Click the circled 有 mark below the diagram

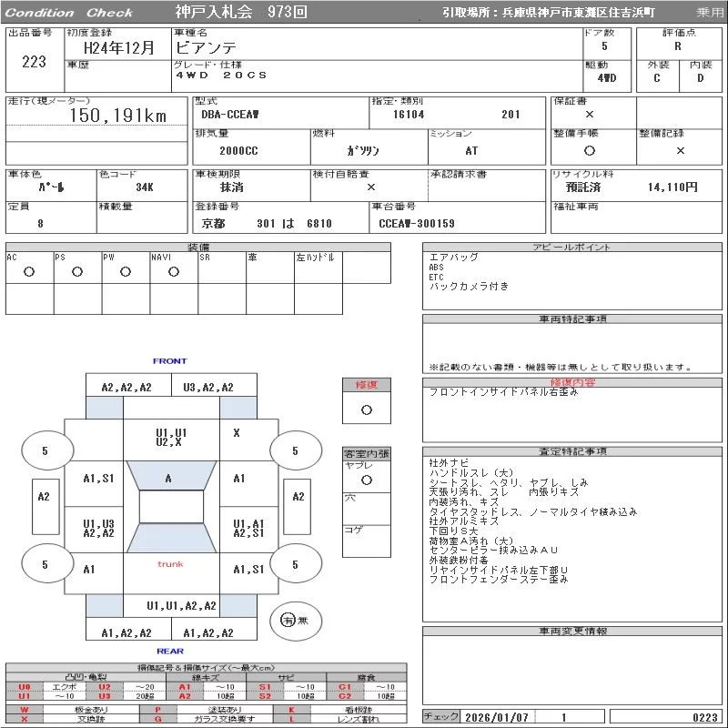288,620
